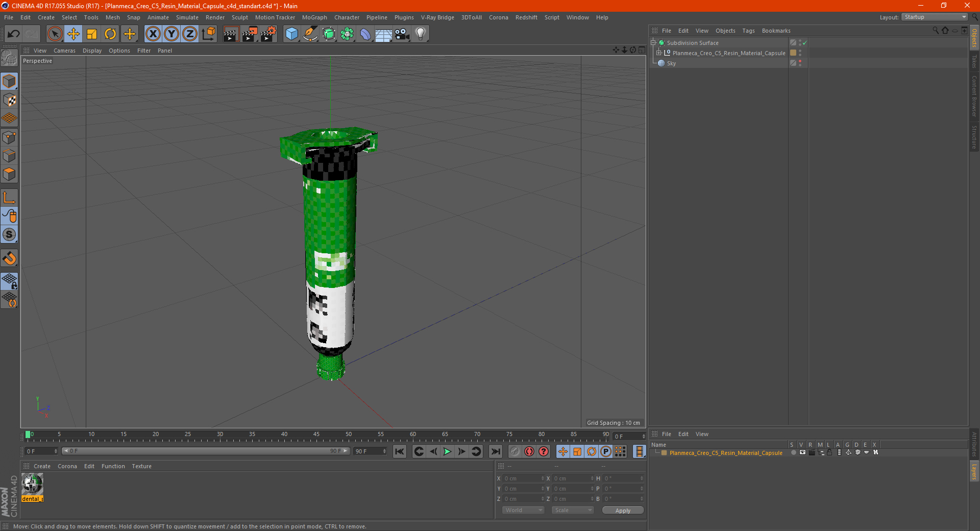Activate the Scale tool
This screenshot has width=980, height=531.
click(x=92, y=34)
